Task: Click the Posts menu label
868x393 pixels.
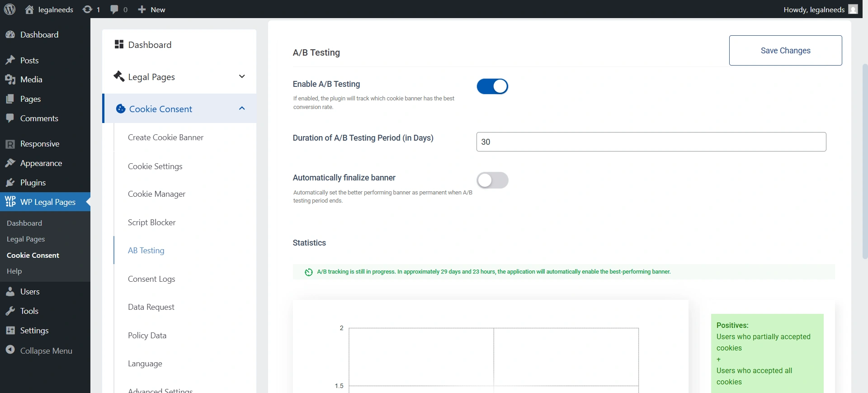Action: coord(29,60)
